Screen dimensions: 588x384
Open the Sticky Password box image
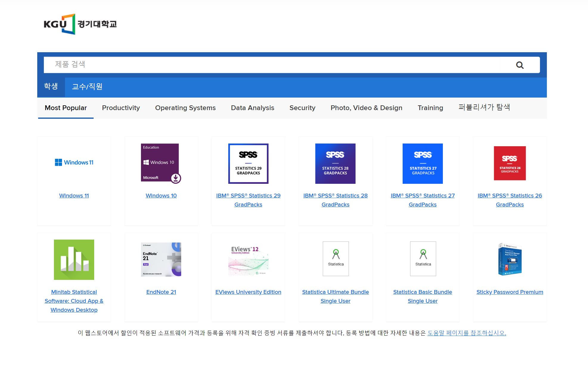(x=510, y=259)
